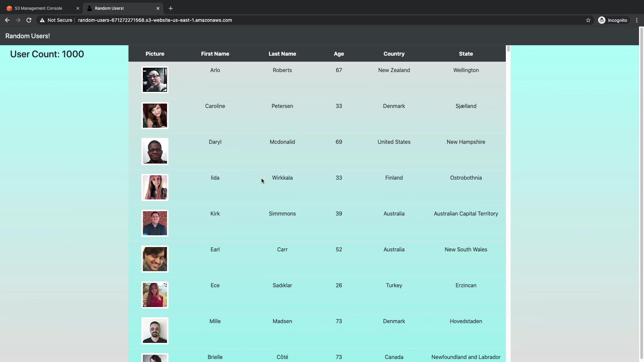Screen dimensions: 644x362
Task: Click the Random Users! navbar title
Action: (x=28, y=36)
